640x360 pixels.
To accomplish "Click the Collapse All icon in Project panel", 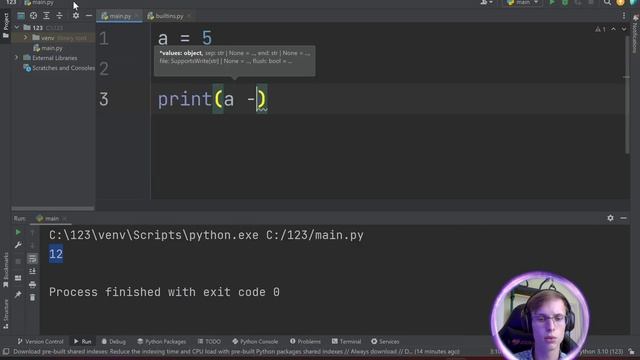I will click(60, 16).
